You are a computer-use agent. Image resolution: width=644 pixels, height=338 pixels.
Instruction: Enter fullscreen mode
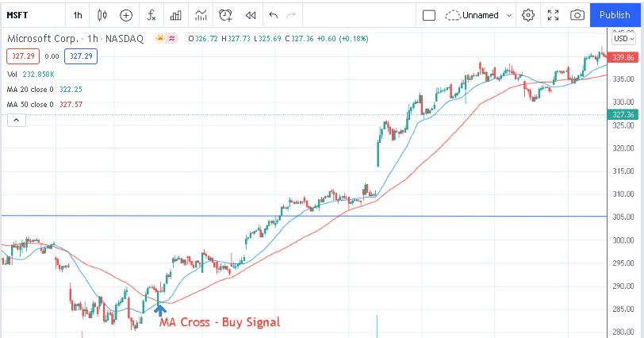click(x=554, y=15)
